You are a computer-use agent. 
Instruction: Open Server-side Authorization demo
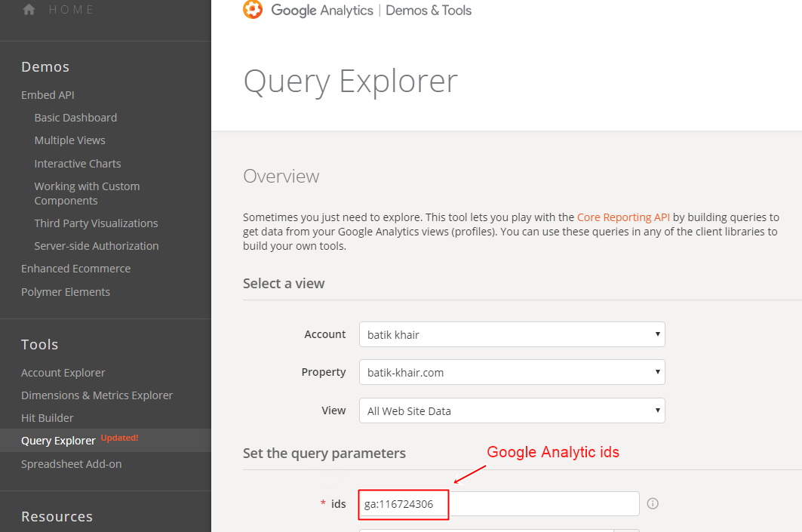click(x=97, y=245)
